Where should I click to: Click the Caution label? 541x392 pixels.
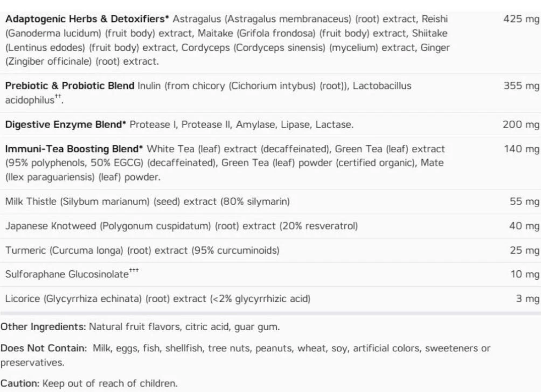(x=20, y=383)
